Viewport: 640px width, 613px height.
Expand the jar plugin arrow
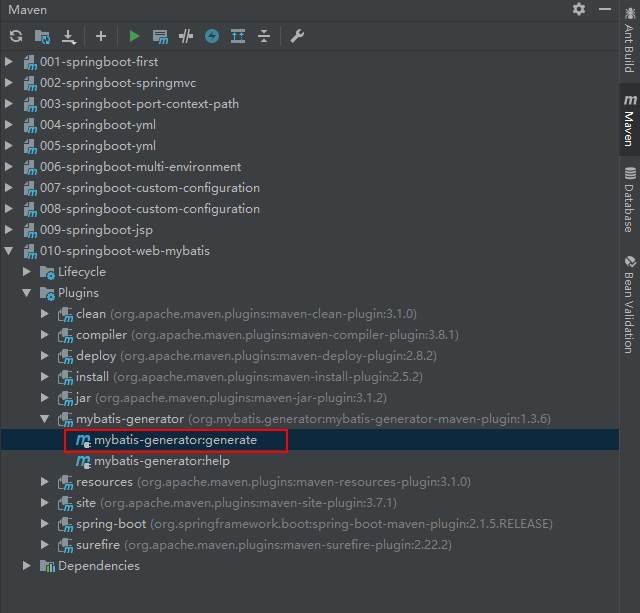(x=45, y=398)
